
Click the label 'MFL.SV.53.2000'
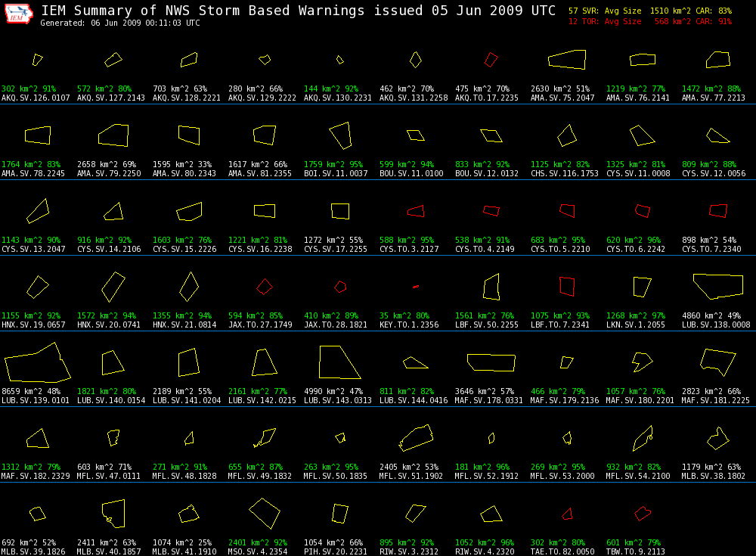(x=562, y=477)
